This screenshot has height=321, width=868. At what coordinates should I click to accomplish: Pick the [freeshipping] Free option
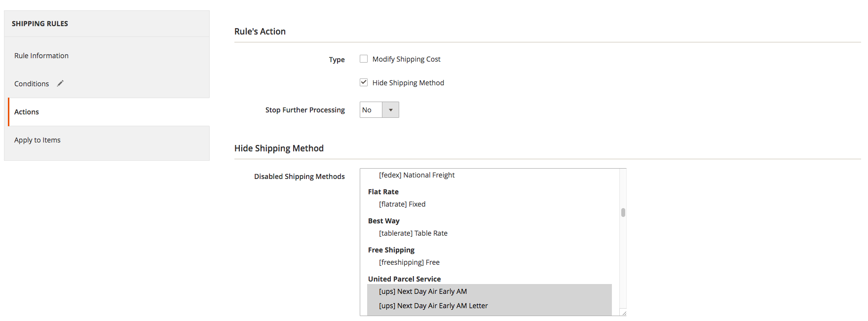tap(409, 262)
